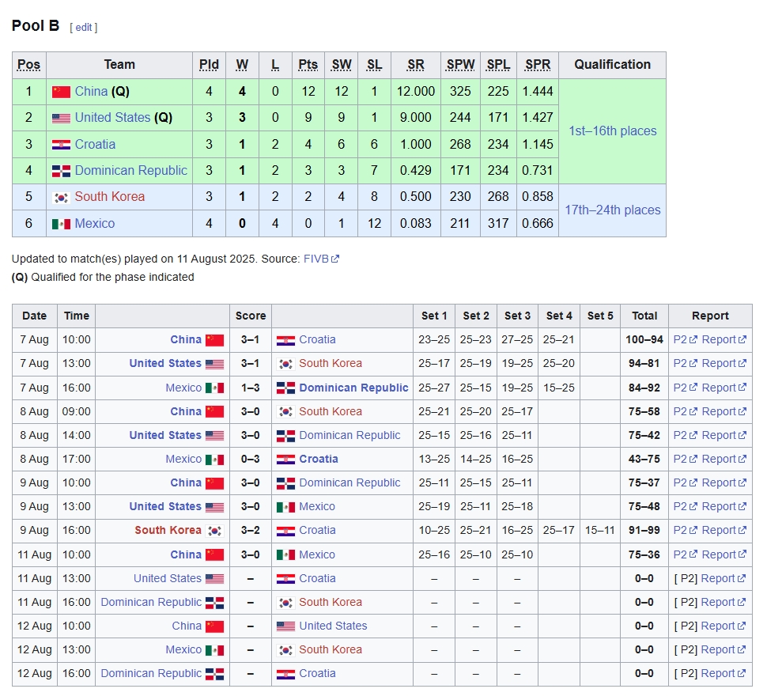Click the SPR column header abbreviation
The width and height of the screenshot is (767, 700).
pos(538,65)
